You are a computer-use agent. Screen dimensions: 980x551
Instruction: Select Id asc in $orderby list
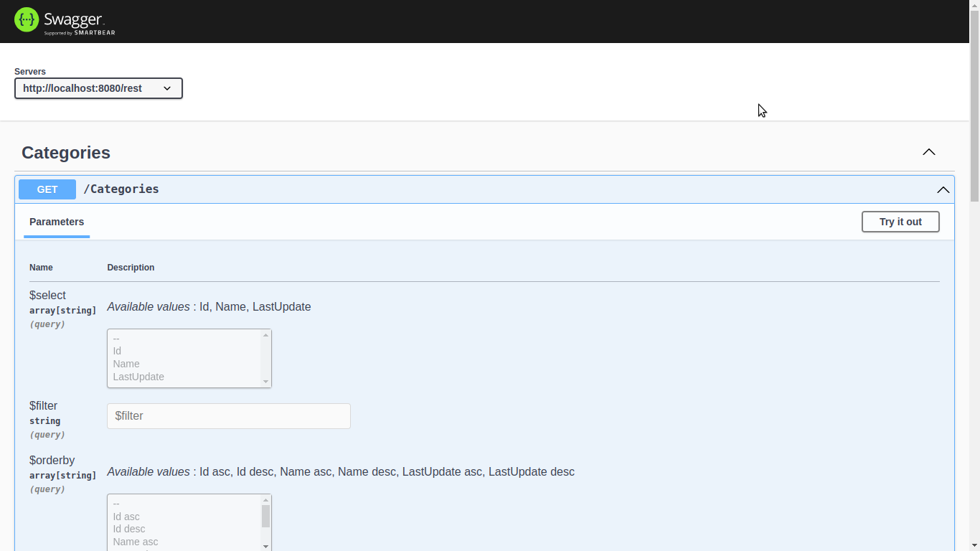tap(126, 517)
